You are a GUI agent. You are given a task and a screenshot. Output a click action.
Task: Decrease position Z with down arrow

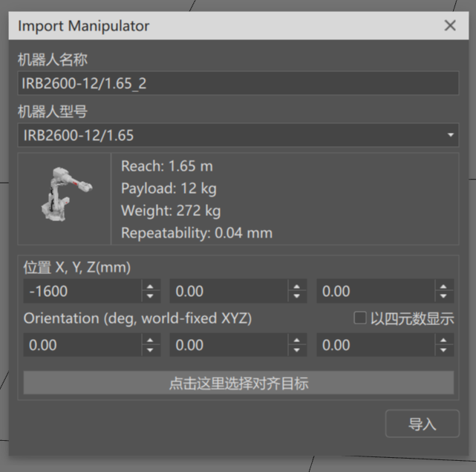pyautogui.click(x=443, y=296)
